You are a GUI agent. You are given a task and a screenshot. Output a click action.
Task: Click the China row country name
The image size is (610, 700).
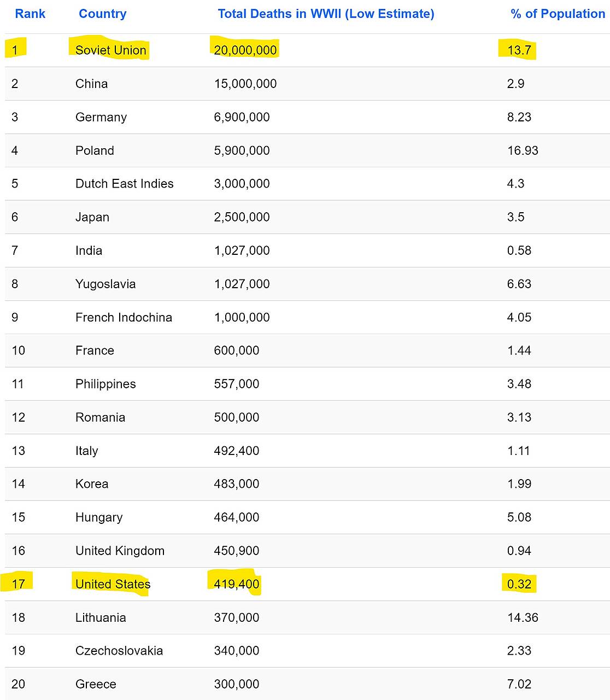[x=91, y=84]
